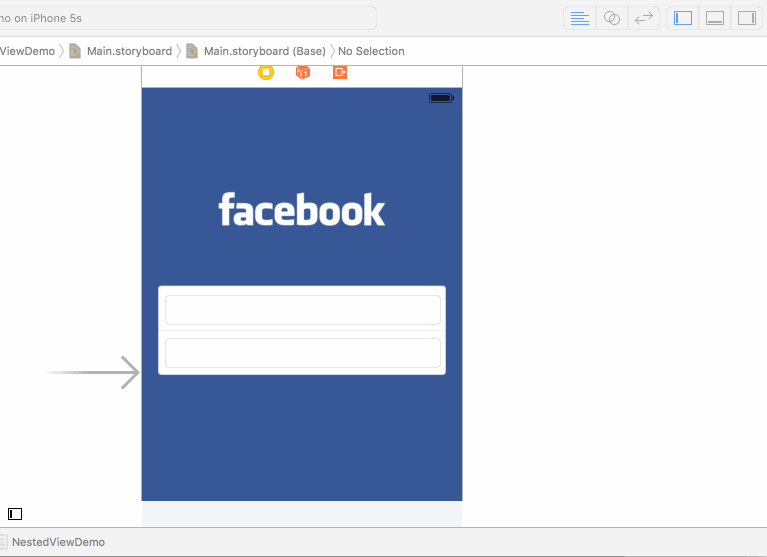Switch to the Standard editor
The image size is (767, 557).
click(x=580, y=19)
